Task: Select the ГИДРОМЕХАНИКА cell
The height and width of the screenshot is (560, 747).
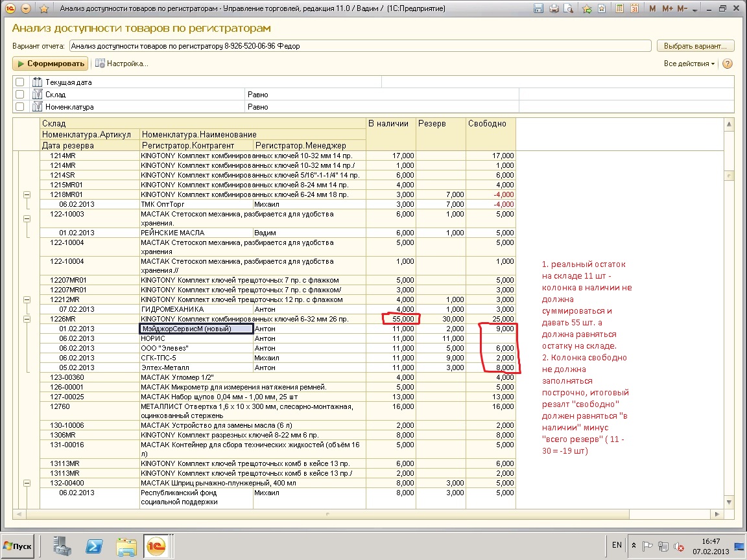Action: (196, 309)
